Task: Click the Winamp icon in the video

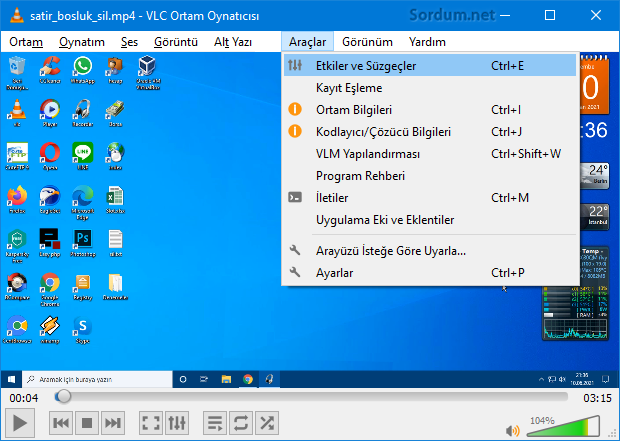Action: click(x=50, y=326)
